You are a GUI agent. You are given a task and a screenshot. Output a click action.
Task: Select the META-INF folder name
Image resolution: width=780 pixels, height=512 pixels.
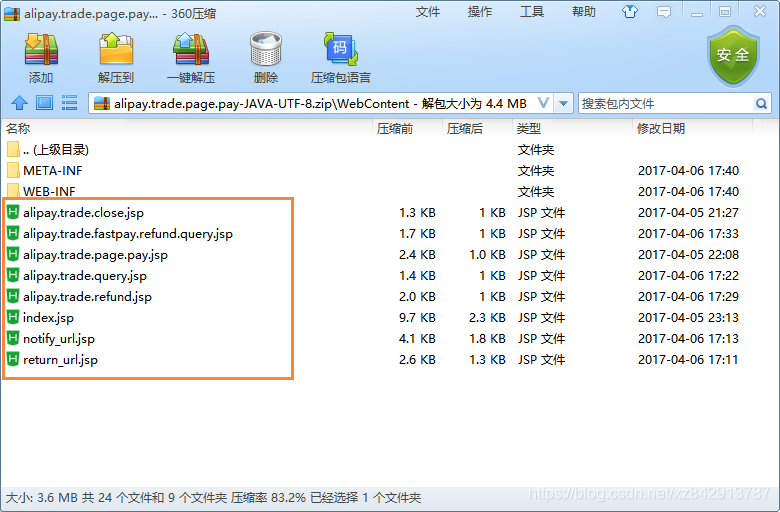[53, 171]
